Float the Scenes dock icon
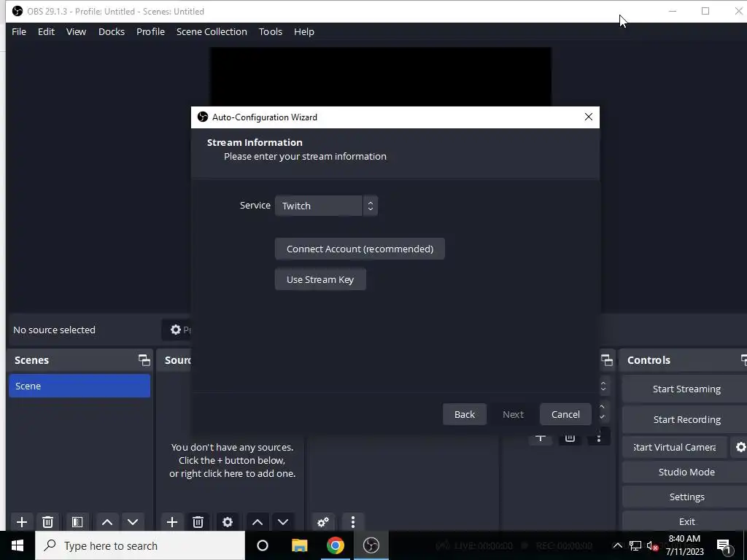This screenshot has width=747, height=560. pyautogui.click(x=144, y=360)
